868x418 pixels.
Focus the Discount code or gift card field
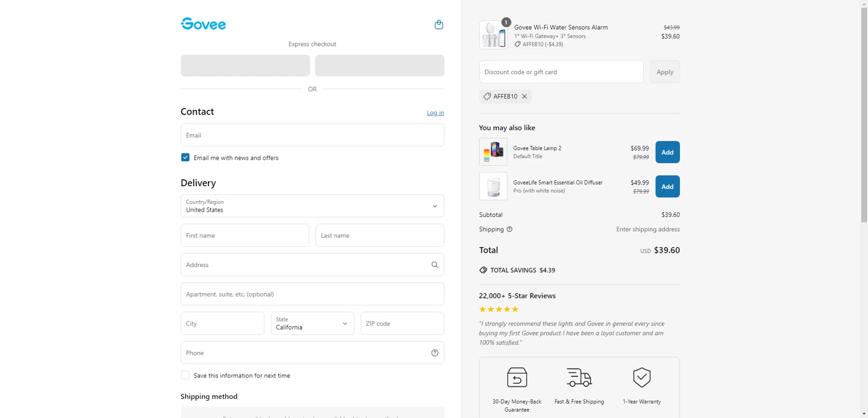561,72
